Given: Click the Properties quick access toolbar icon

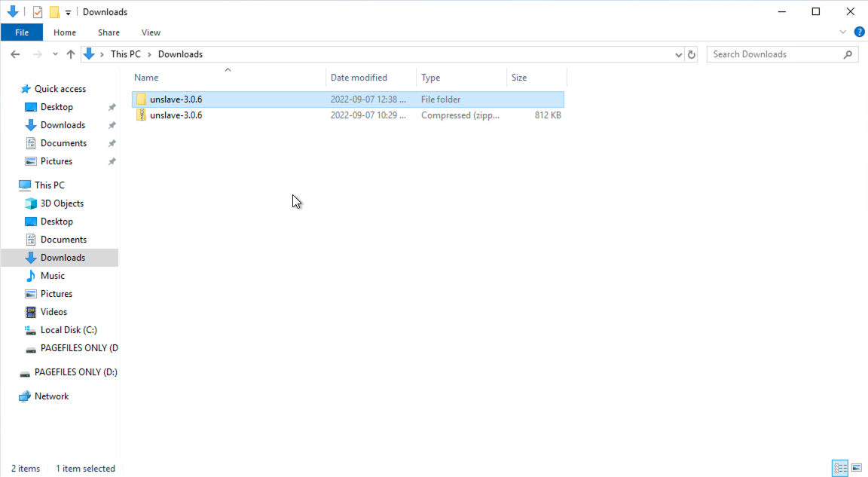Looking at the screenshot, I should [38, 11].
